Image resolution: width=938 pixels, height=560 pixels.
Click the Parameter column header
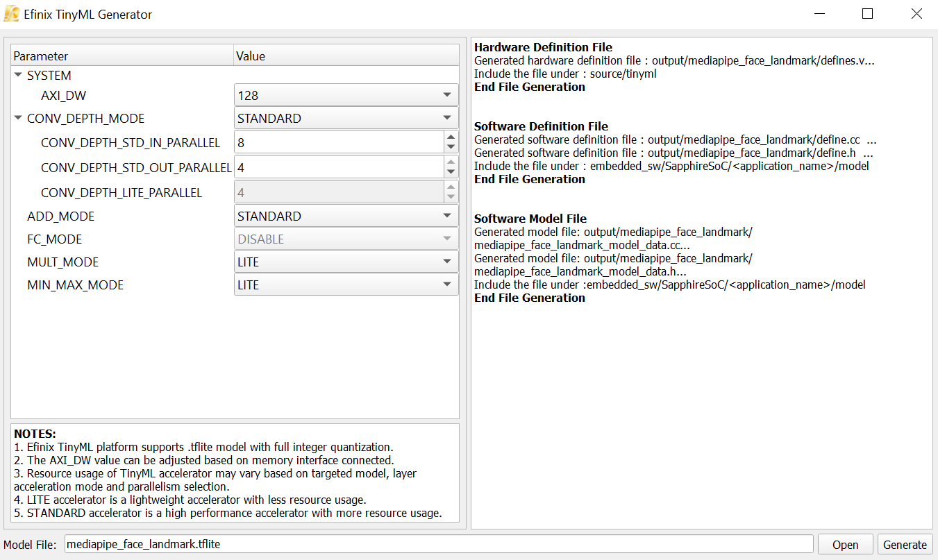point(122,56)
